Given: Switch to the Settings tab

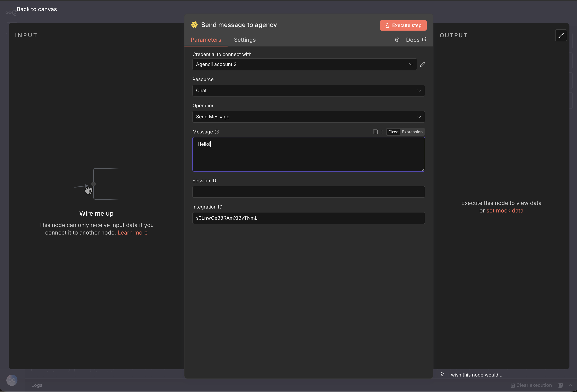Looking at the screenshot, I should [x=245, y=40].
